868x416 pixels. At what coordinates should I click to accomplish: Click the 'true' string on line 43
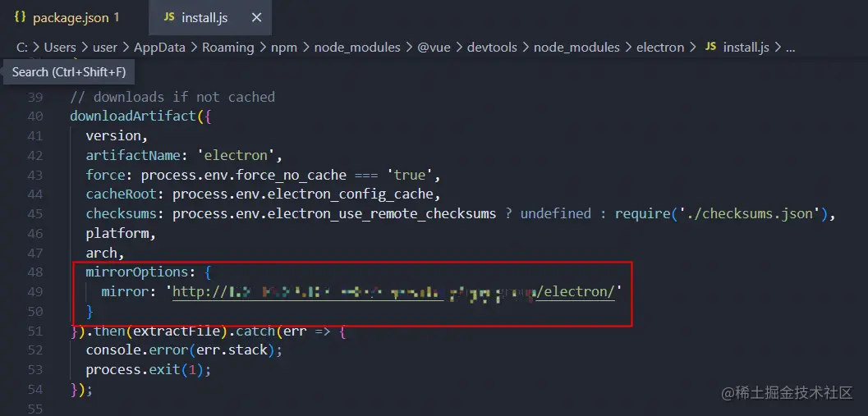pyautogui.click(x=410, y=175)
